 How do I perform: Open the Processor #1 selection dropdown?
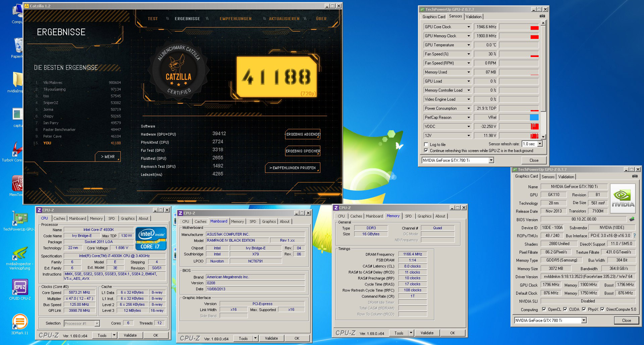tap(97, 324)
